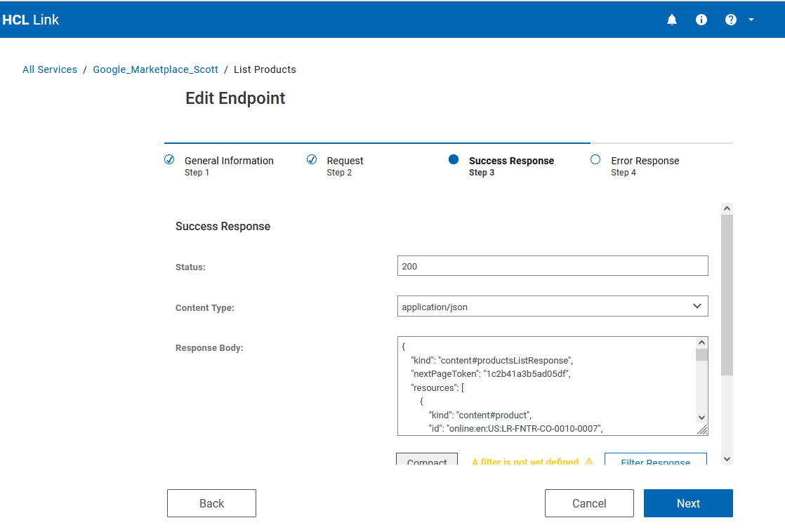Click the Edit Endpoint heading
This screenshot has height=532, width=785.
[235, 98]
